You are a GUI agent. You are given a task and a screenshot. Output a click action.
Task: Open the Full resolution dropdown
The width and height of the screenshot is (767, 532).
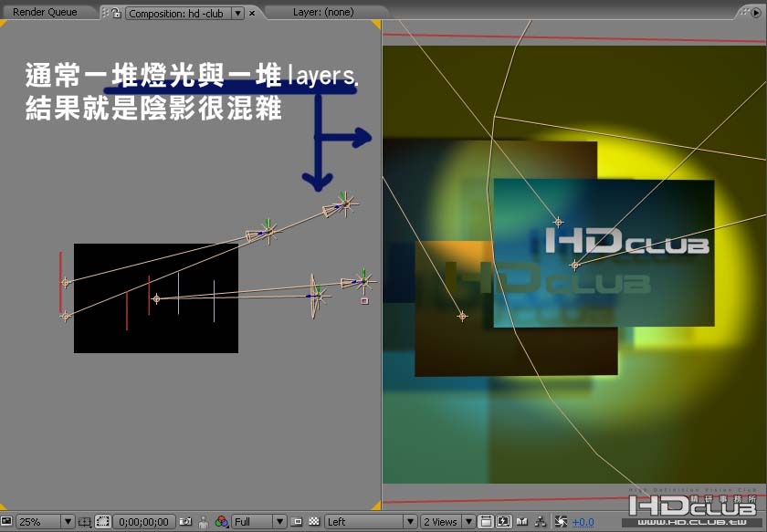click(258, 522)
